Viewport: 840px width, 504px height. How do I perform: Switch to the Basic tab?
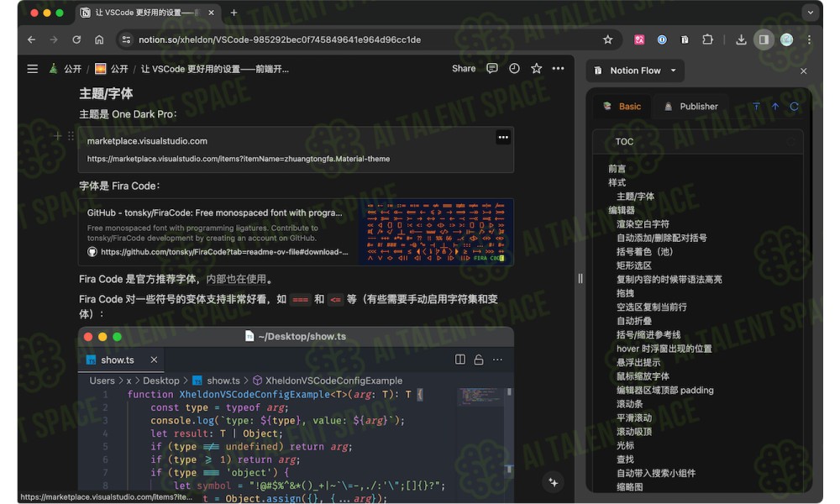[x=622, y=107]
